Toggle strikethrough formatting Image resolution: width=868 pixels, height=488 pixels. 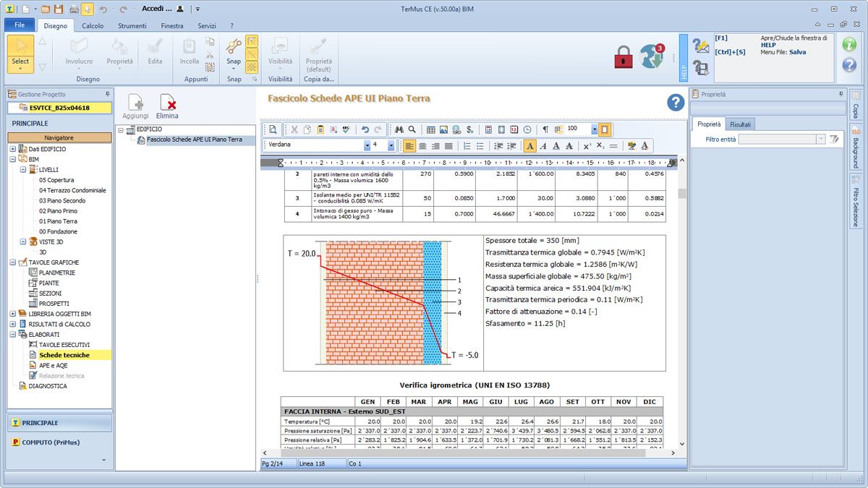[569, 145]
